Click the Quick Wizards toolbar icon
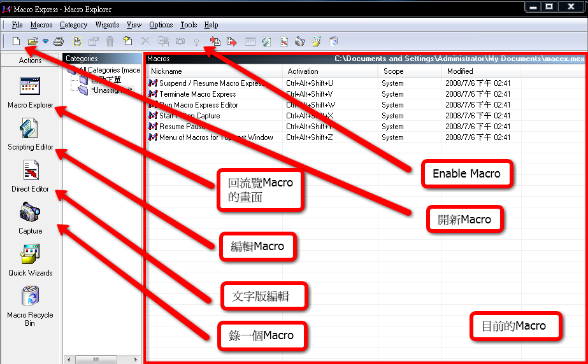The image size is (588, 364). pos(317,41)
